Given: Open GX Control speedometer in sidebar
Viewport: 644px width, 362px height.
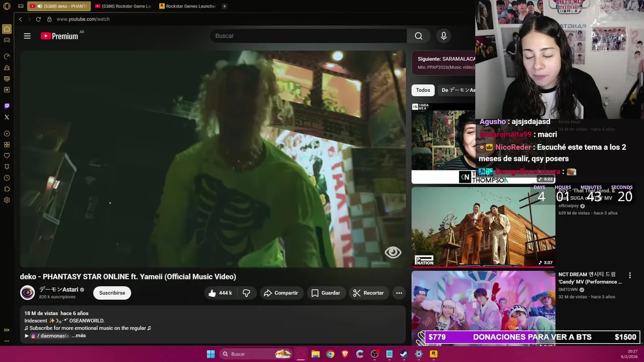Looking at the screenshot, I should coord(7,56).
